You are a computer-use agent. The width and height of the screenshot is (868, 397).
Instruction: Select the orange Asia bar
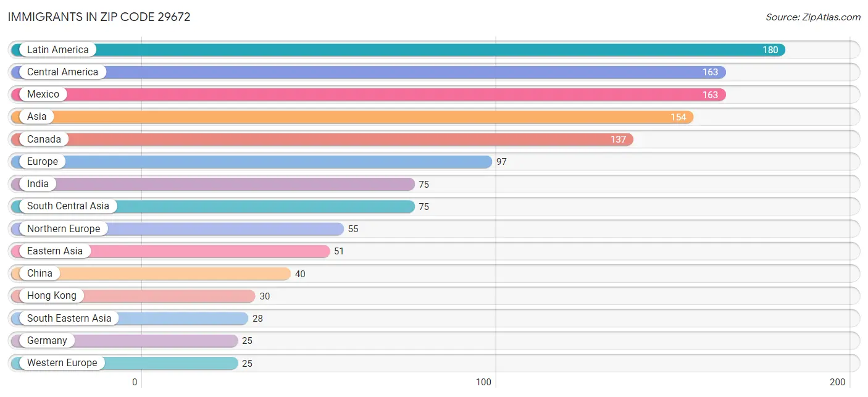[353, 117]
